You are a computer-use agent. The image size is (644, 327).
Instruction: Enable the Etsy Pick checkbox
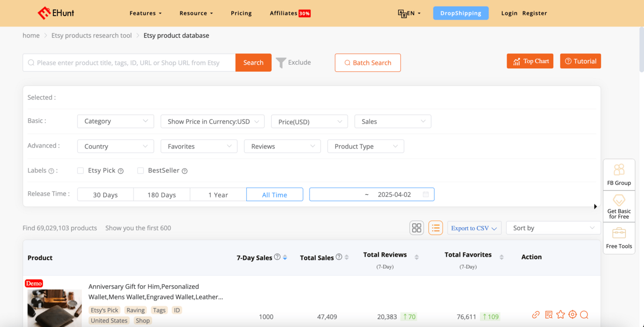[80, 170]
